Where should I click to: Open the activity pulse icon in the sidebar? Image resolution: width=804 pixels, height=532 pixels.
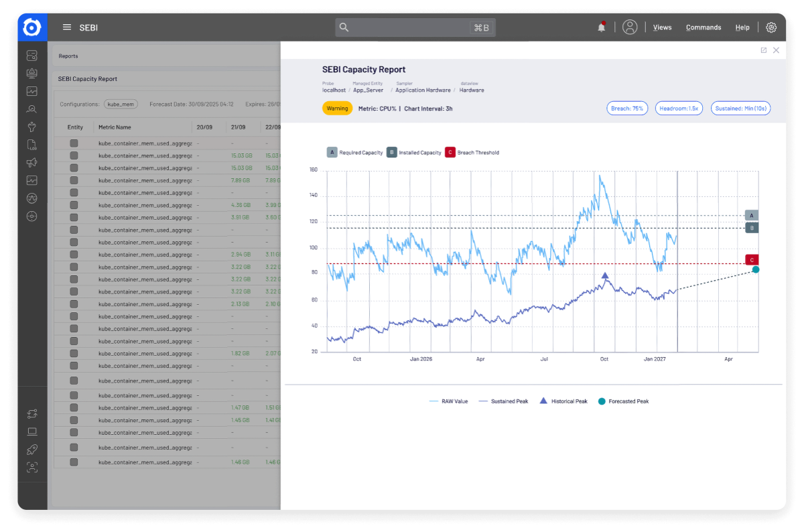(x=31, y=198)
